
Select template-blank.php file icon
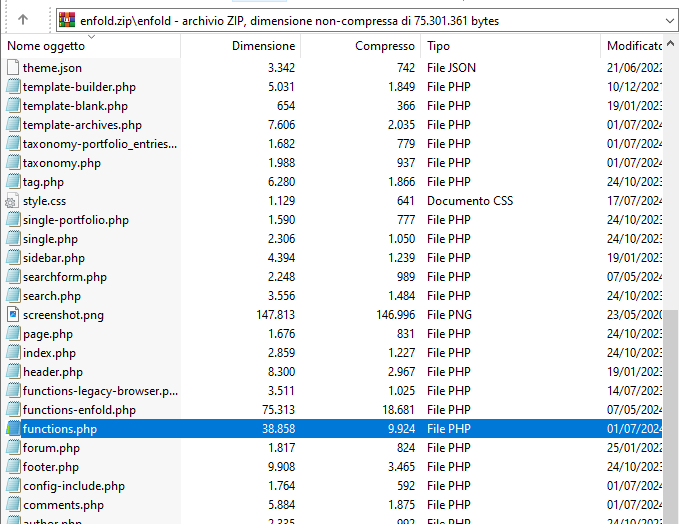click(x=13, y=106)
